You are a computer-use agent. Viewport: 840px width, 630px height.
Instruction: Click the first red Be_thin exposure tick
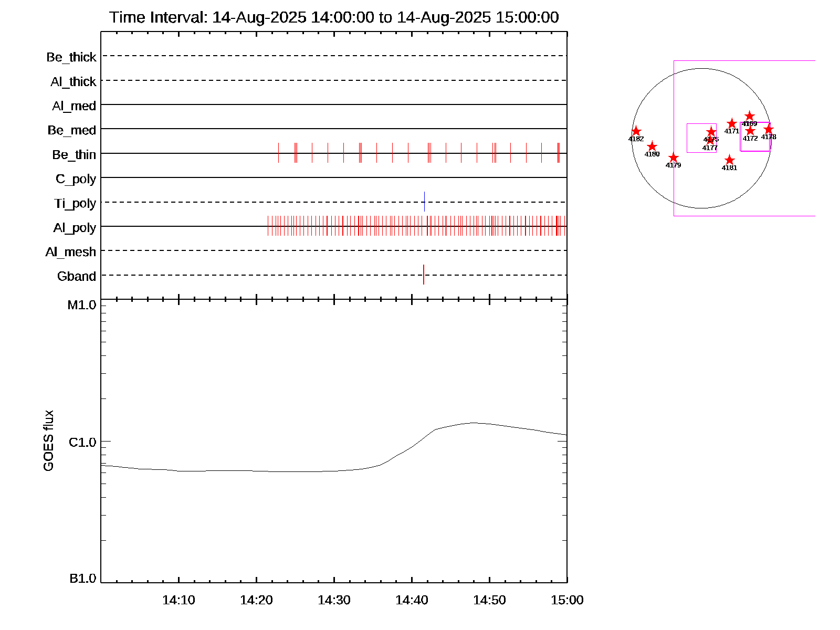pyautogui.click(x=278, y=153)
